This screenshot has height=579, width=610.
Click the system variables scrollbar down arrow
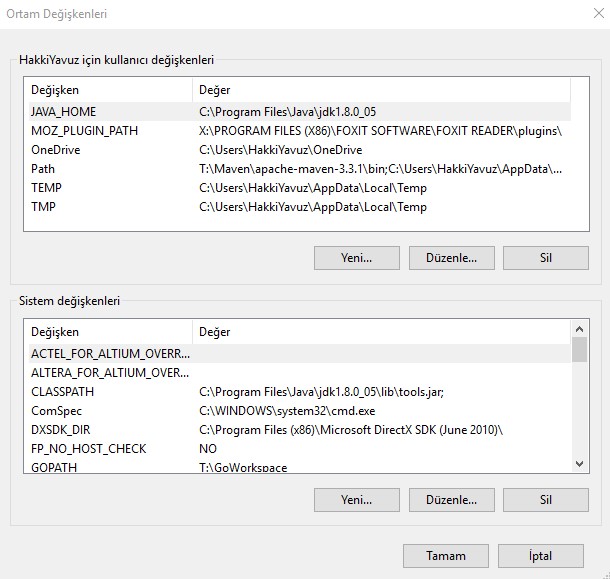click(579, 464)
